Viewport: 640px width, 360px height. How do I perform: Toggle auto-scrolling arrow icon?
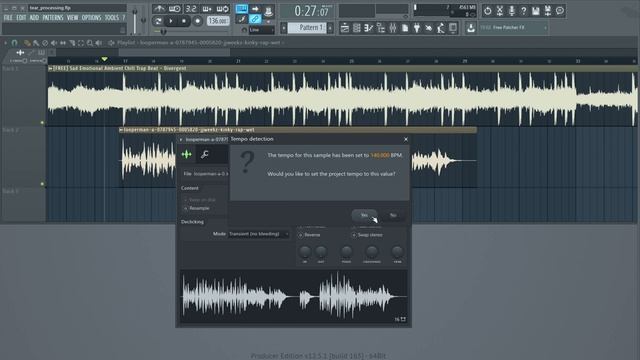pos(255,9)
